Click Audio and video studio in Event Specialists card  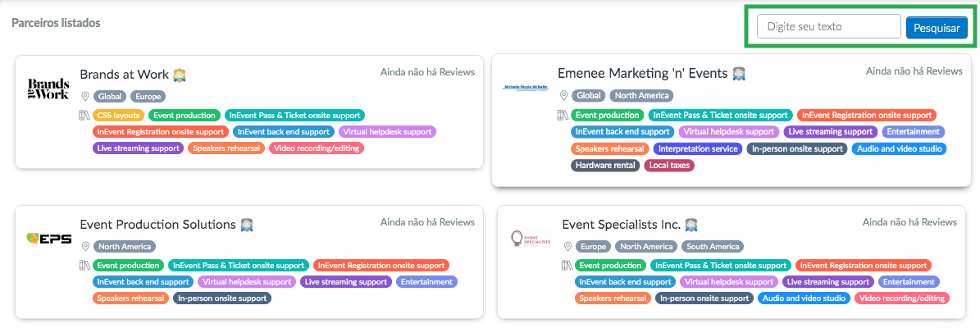pos(804,298)
